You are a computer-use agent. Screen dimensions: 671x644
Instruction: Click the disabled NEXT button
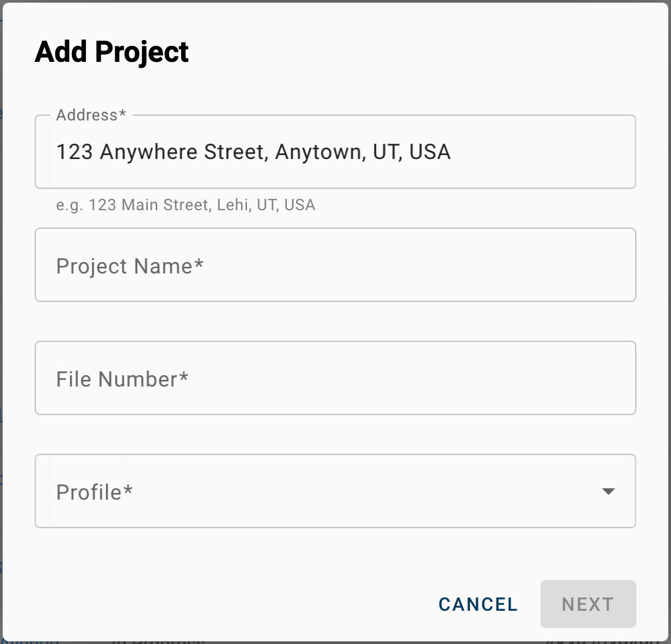click(x=588, y=604)
